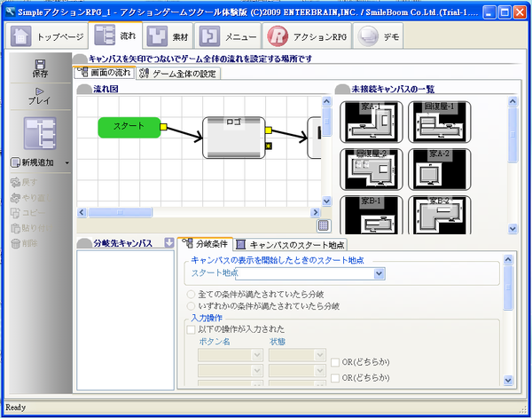This screenshot has width=532, height=418.
Task: Open the トップページ home tab
Action: coord(47,36)
